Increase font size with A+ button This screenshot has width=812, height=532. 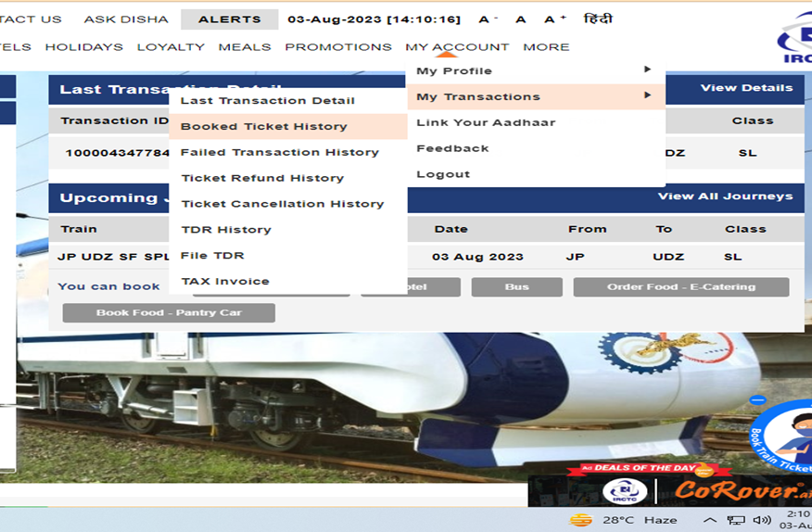pos(554,19)
